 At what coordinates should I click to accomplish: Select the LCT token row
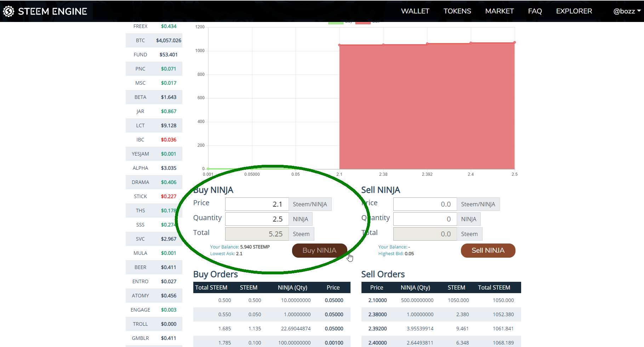tap(154, 125)
